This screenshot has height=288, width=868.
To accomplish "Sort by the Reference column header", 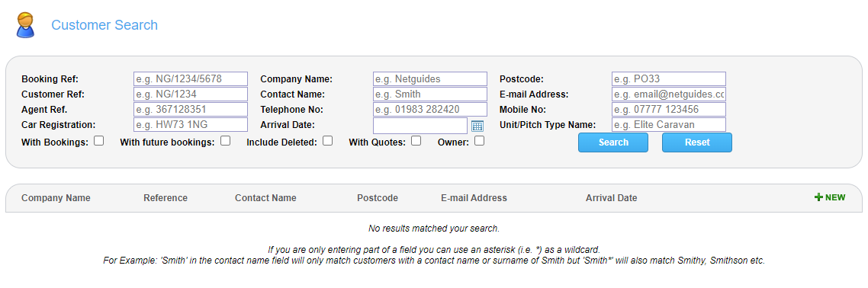I will tap(166, 198).
